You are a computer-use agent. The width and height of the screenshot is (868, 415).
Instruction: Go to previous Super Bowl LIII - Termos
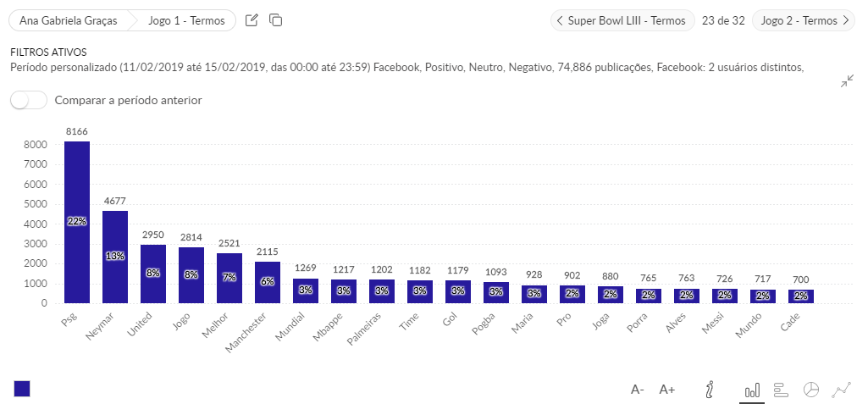point(622,20)
